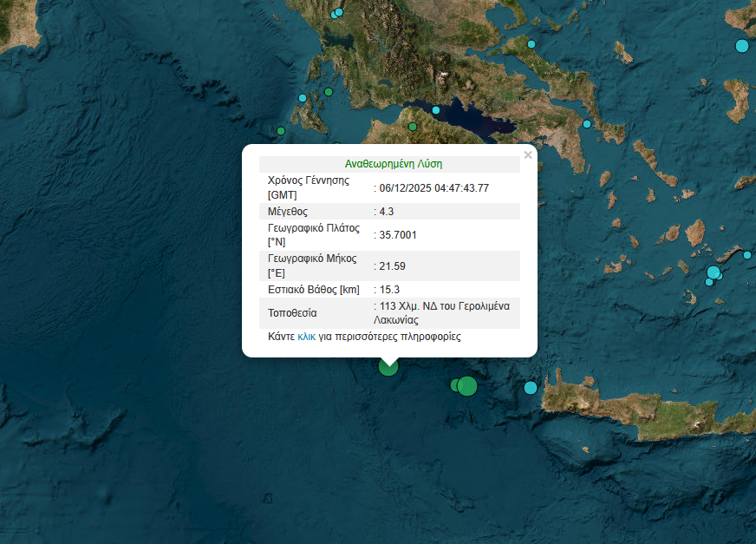
Task: Click the magnitude value 4.3
Action: coord(386,212)
